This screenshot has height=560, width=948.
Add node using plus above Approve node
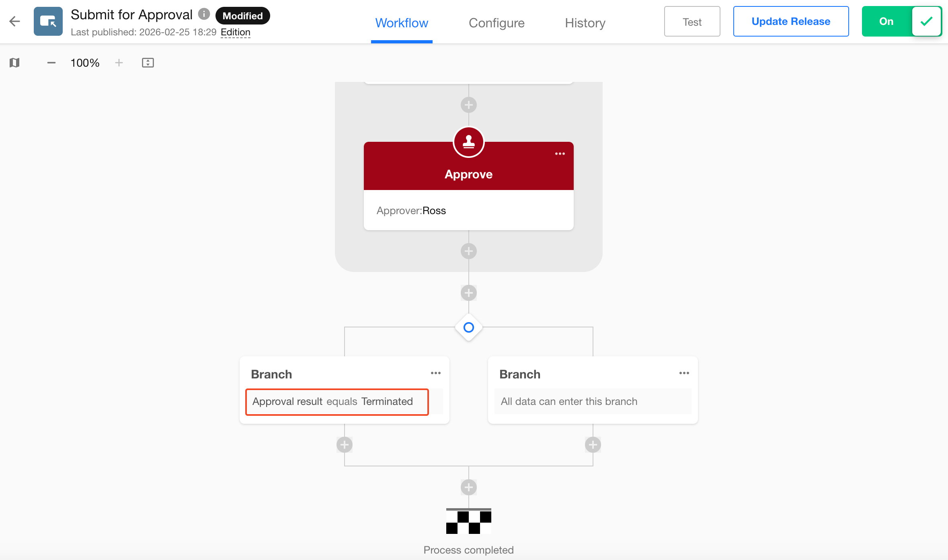point(468,105)
